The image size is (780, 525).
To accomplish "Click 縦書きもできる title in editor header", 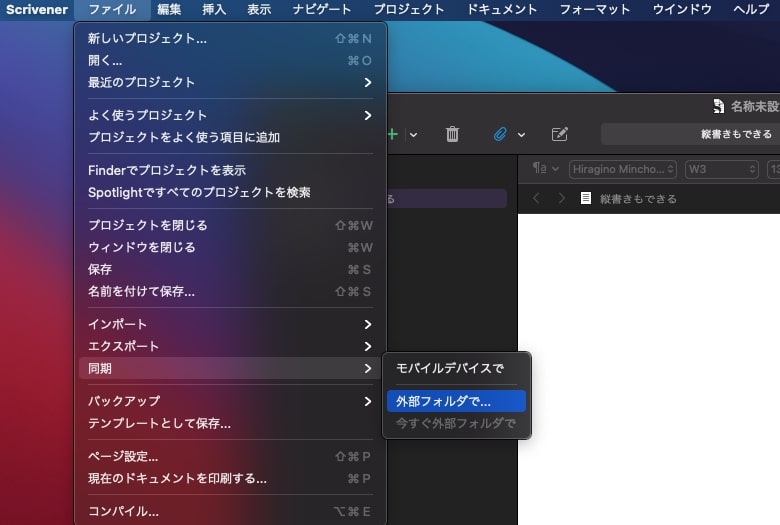I will click(x=638, y=199).
